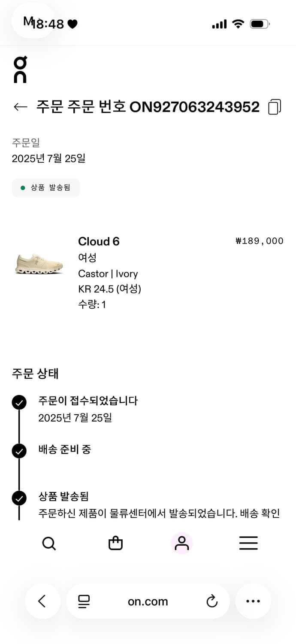The image size is (296, 644).
Task: Tap the on.com address bar
Action: pyautogui.click(x=148, y=601)
